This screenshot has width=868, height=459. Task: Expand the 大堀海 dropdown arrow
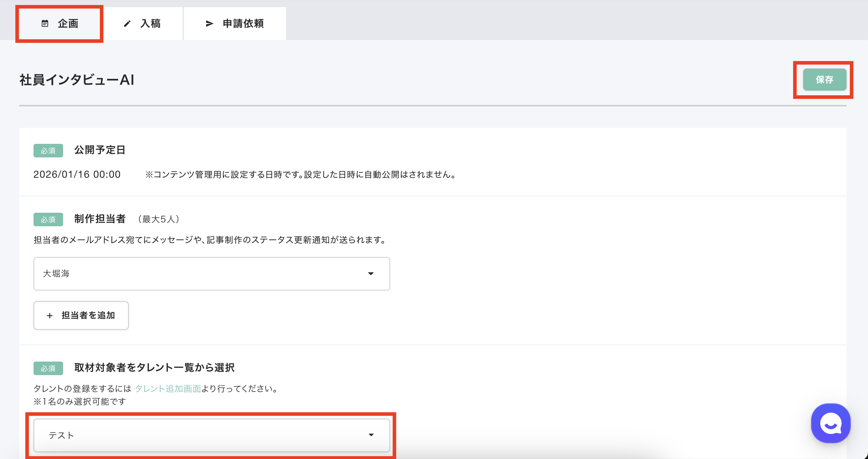tap(371, 274)
